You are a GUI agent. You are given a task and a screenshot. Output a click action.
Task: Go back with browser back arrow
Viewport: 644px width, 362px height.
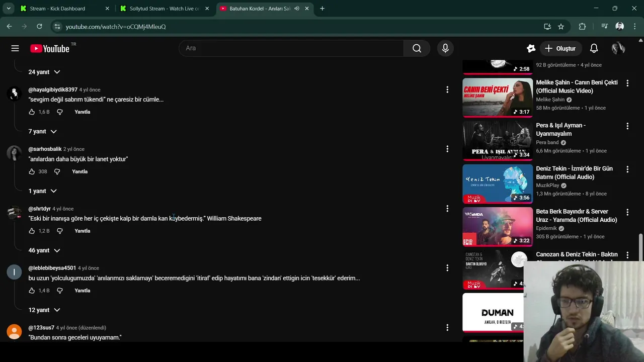pos(9,26)
